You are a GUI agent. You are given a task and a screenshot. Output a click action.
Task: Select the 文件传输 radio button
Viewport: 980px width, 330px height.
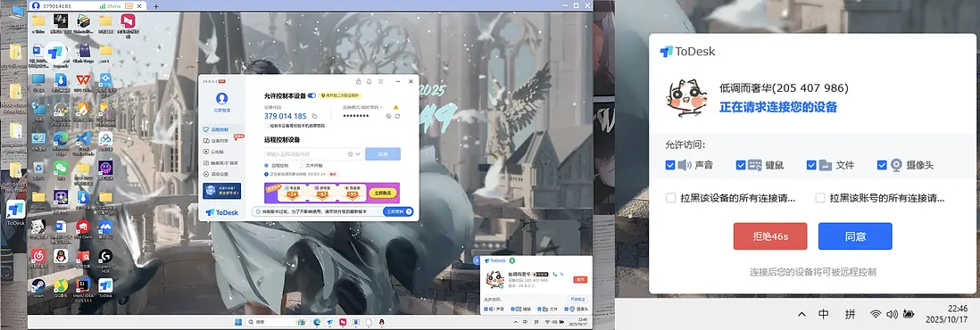click(x=302, y=166)
